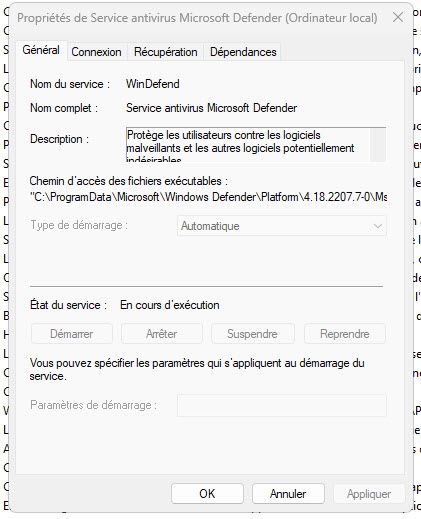Click the Arrêter service button
Screen dimensions: 421x519
pos(162,334)
